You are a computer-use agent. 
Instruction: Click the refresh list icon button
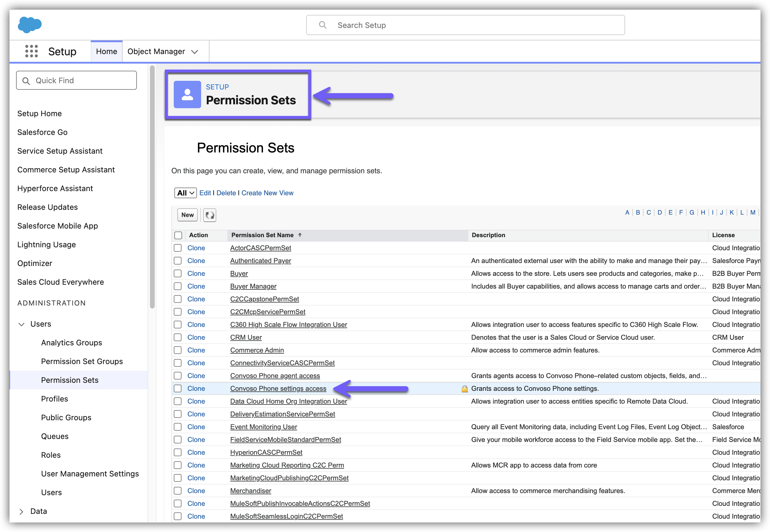point(210,215)
